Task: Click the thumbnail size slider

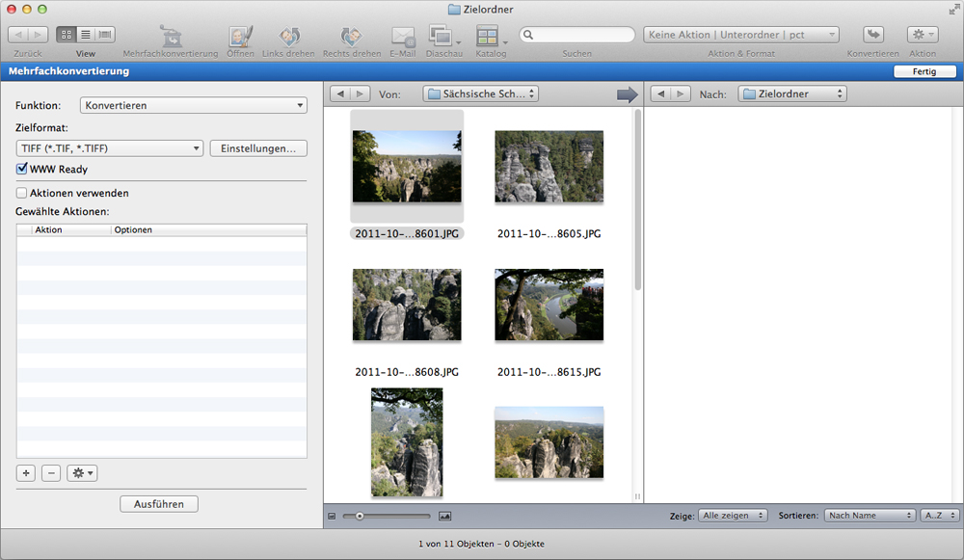Action: point(361,516)
